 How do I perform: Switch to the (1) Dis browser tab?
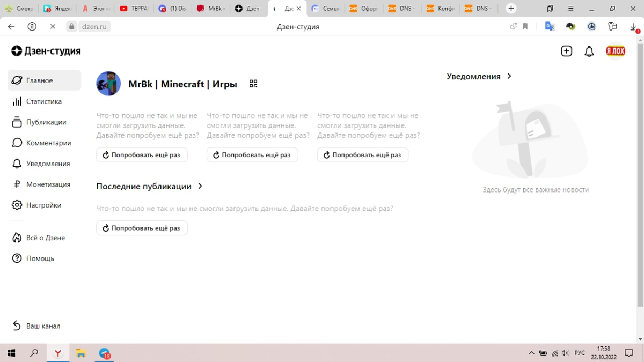(x=173, y=9)
